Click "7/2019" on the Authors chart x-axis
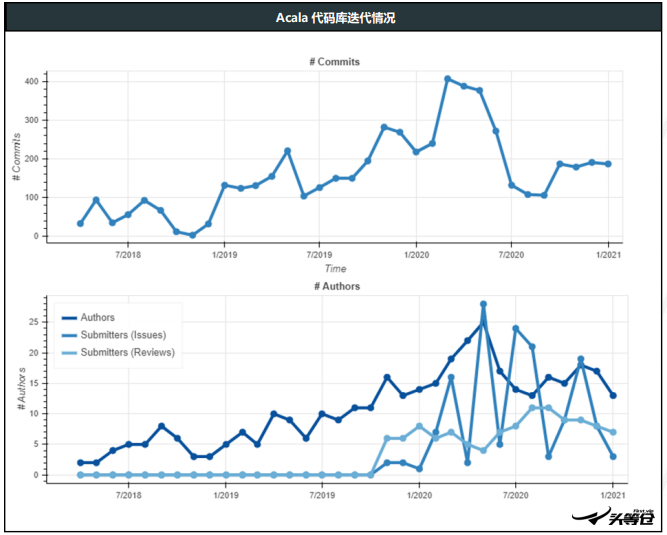 322,495
